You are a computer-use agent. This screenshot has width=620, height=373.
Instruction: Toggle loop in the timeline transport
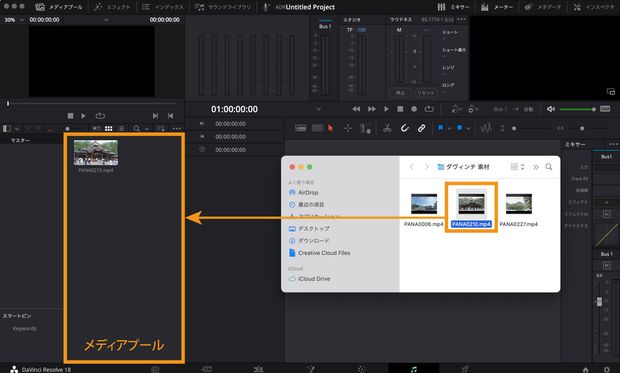(429, 109)
